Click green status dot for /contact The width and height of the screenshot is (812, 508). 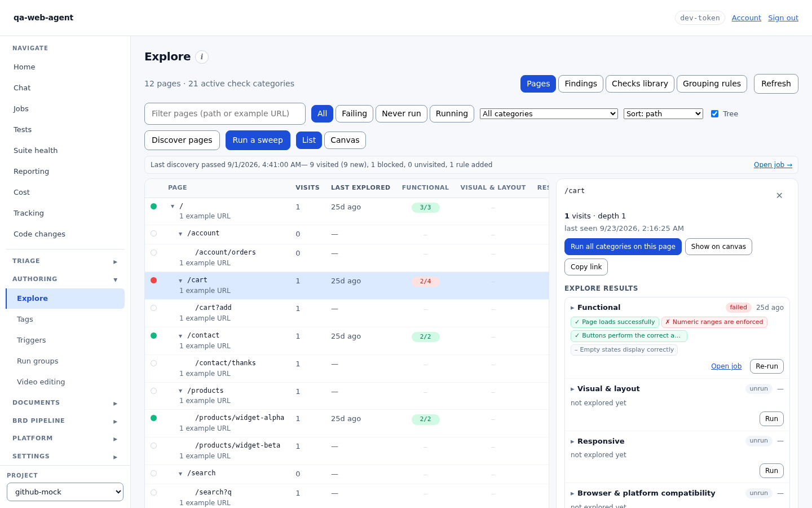pos(153,335)
